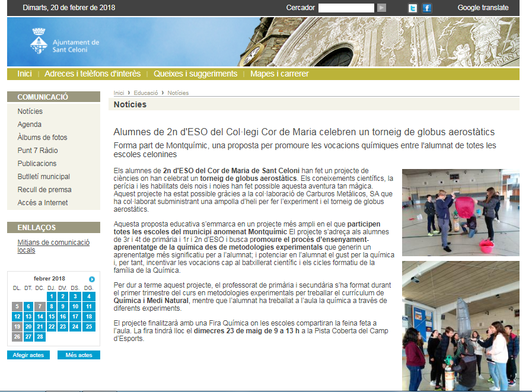Click the Notícies breadcrumb
The width and height of the screenshot is (532, 392).
[x=178, y=93]
